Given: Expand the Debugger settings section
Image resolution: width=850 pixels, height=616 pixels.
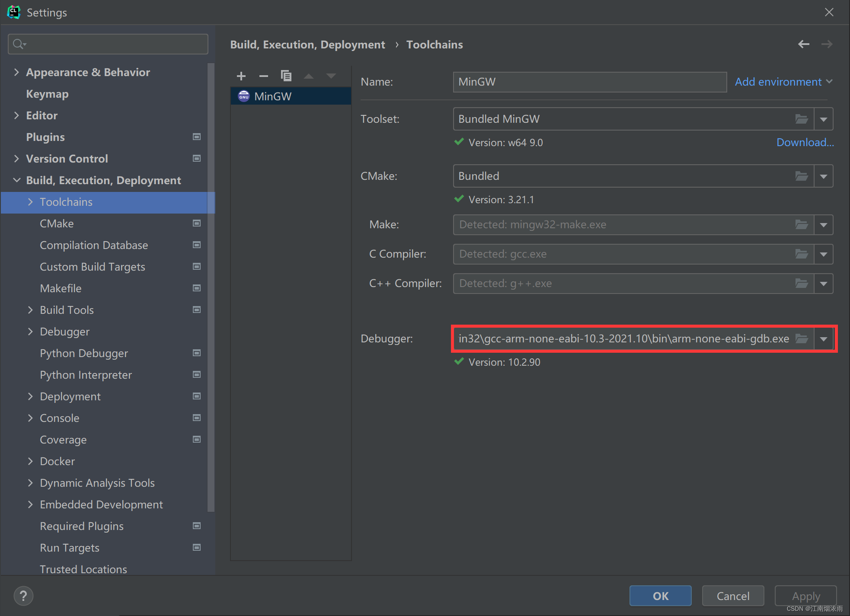Looking at the screenshot, I should pos(30,332).
